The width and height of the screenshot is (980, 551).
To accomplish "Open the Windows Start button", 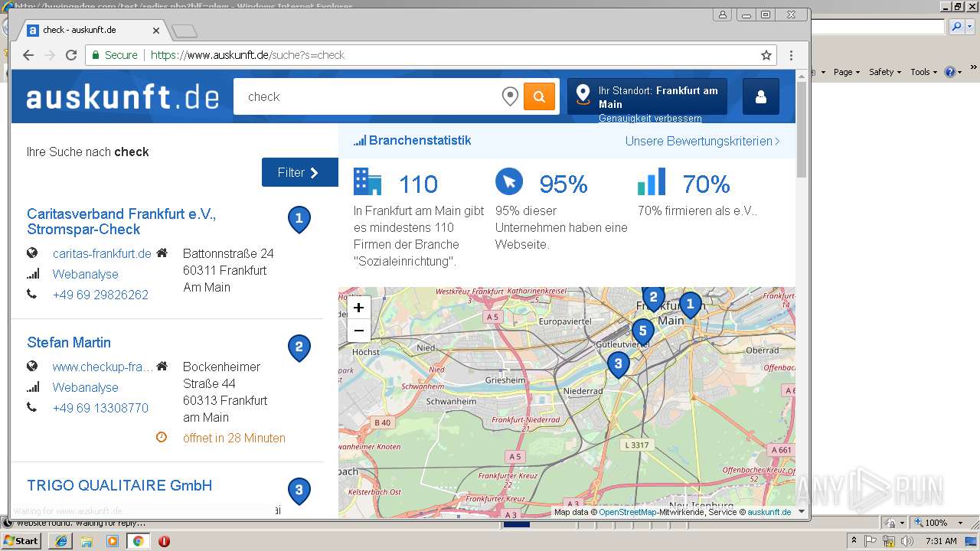I will 22,540.
